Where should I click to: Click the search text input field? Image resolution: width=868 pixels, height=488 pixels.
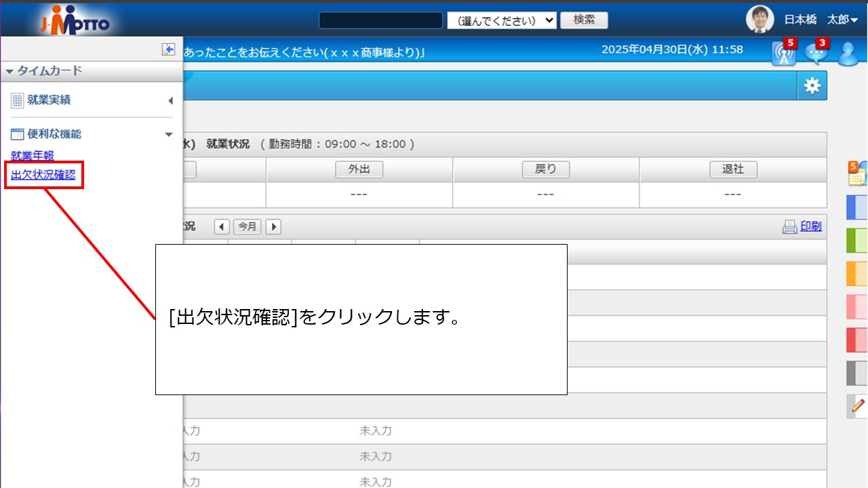click(x=380, y=20)
